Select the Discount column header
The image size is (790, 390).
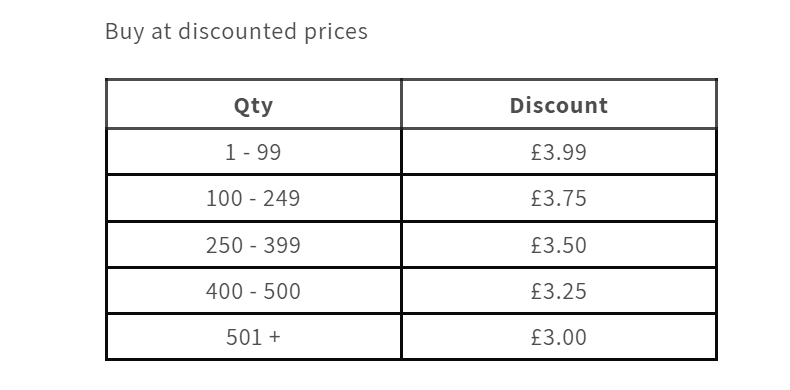[559, 105]
